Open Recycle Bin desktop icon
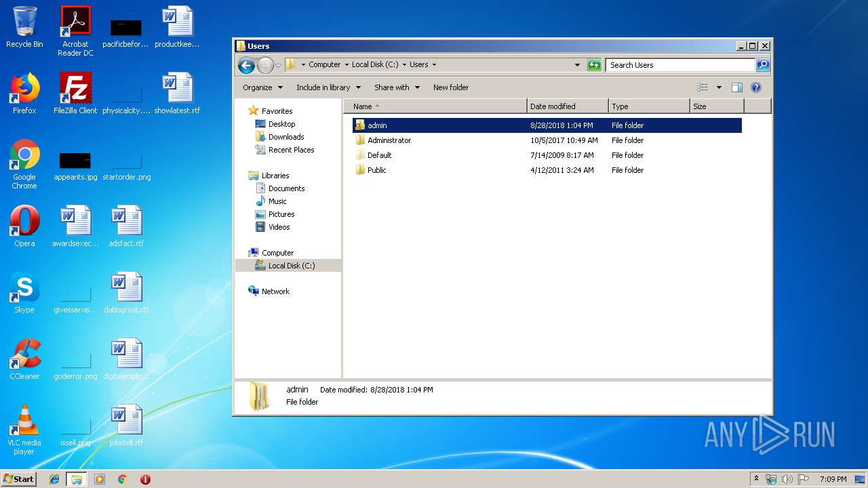Viewport: 868px width, 488px height. click(x=24, y=27)
